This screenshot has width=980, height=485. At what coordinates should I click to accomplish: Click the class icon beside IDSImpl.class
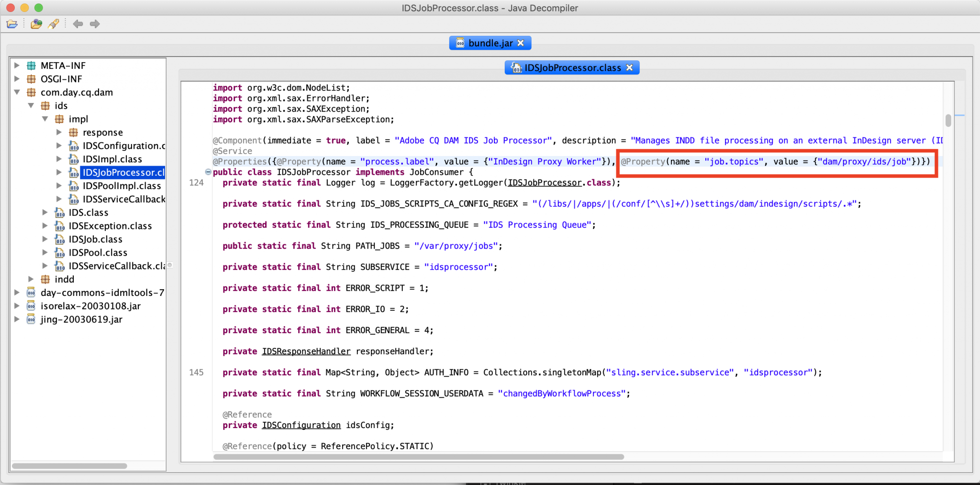pyautogui.click(x=74, y=158)
